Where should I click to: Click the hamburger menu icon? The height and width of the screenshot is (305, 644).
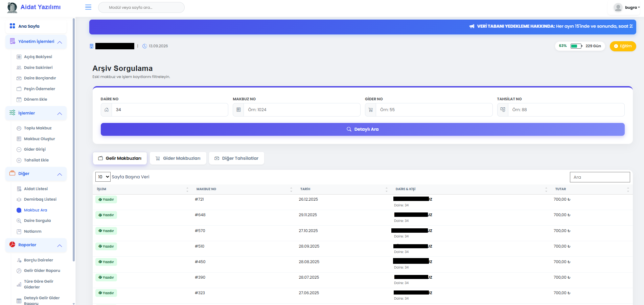click(x=88, y=7)
